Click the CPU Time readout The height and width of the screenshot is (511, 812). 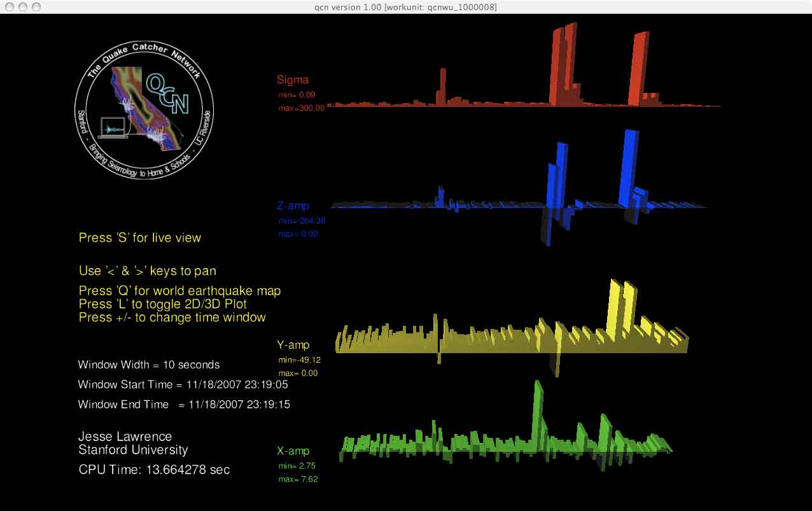pyautogui.click(x=154, y=470)
